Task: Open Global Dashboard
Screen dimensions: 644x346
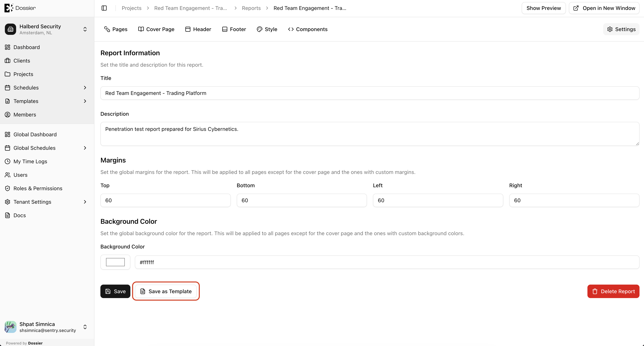Action: tap(47, 134)
